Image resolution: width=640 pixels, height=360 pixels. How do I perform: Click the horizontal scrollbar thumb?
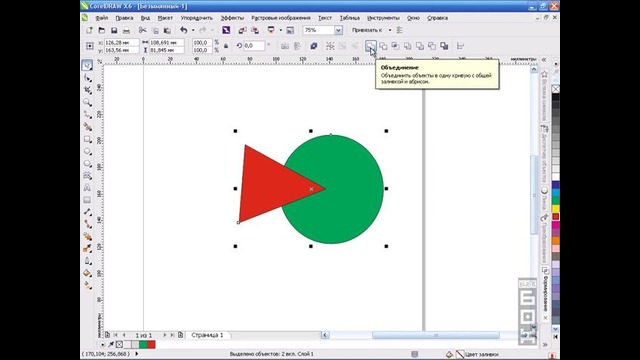pyautogui.click(x=436, y=335)
